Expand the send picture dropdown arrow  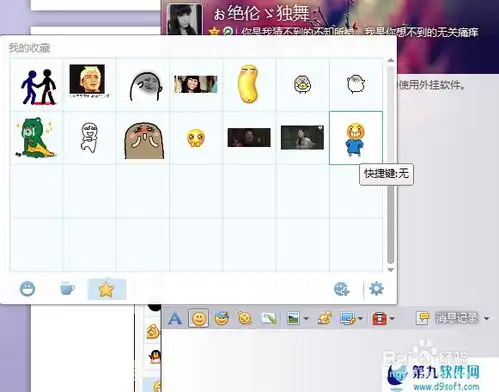306,318
